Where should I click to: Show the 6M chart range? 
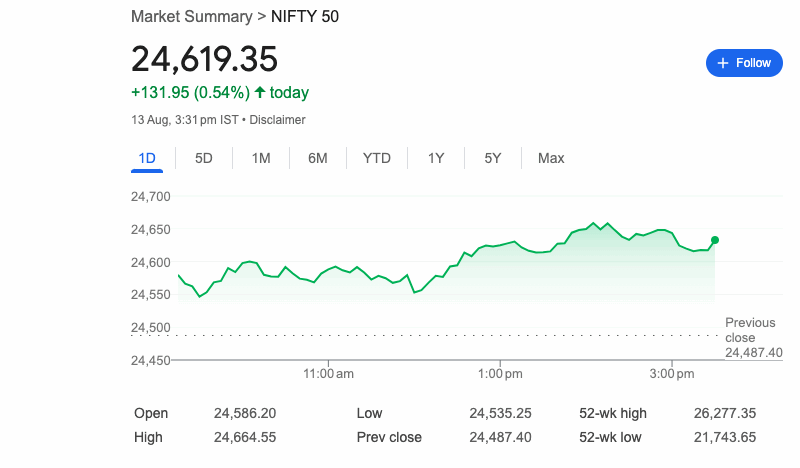click(x=318, y=158)
